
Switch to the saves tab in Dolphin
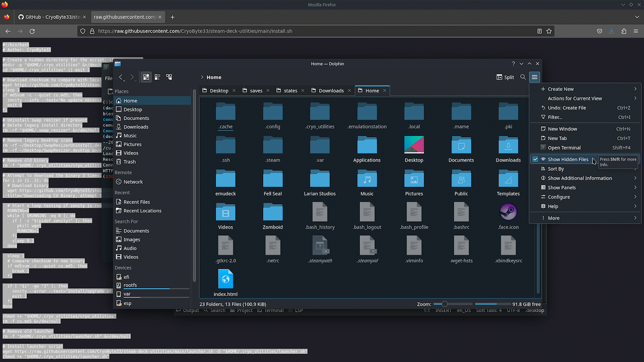coord(256,90)
